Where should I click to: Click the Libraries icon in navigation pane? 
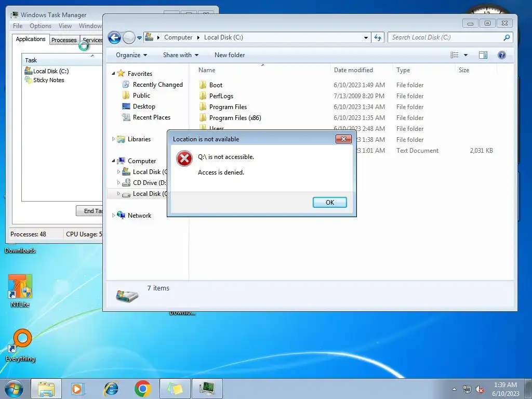121,139
